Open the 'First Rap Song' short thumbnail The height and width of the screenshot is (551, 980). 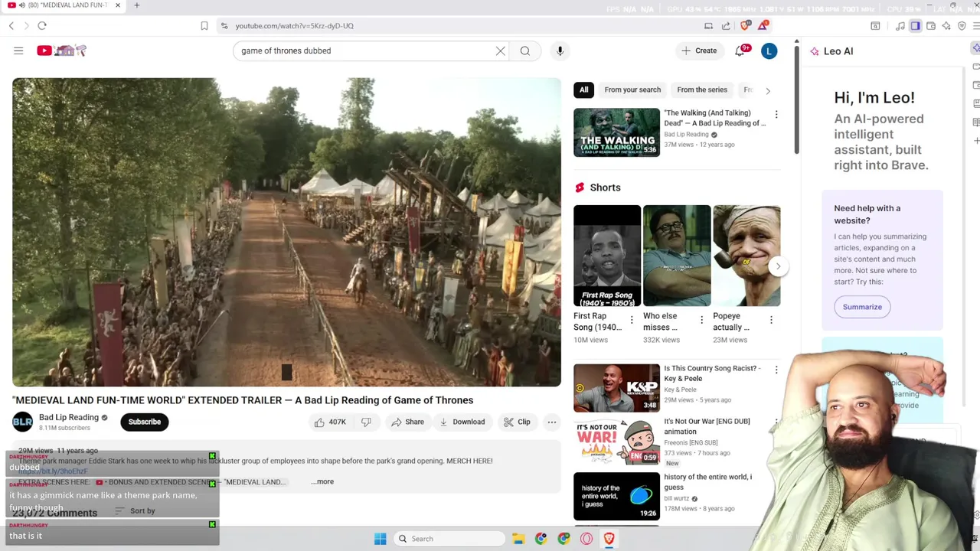[x=607, y=256]
